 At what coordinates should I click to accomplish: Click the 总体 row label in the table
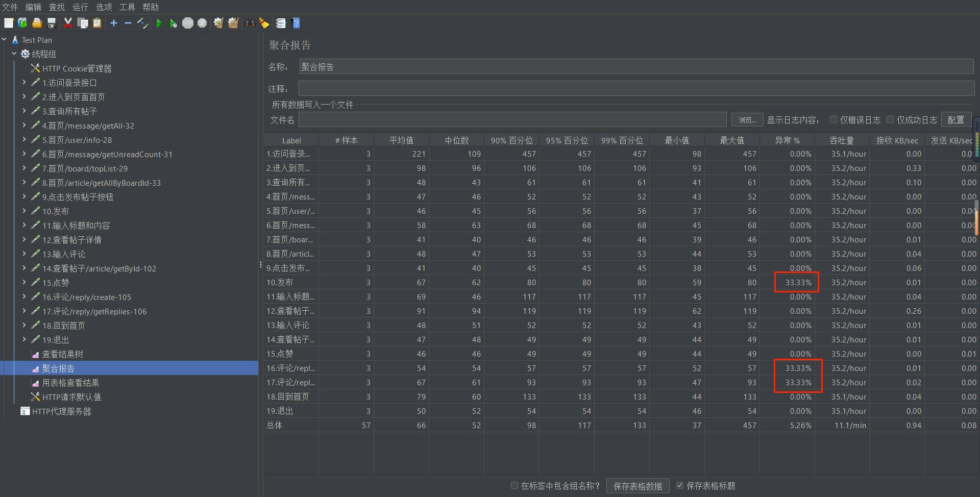[x=291, y=426]
